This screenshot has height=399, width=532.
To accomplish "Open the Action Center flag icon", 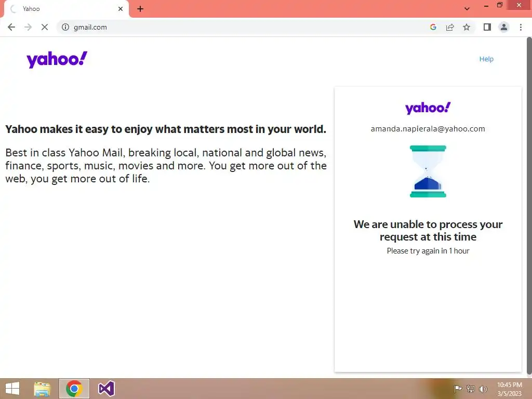I will [x=458, y=389].
